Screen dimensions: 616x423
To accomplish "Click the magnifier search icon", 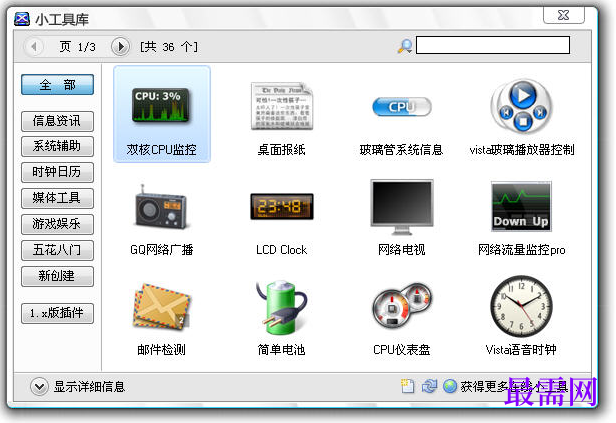I will click(405, 46).
